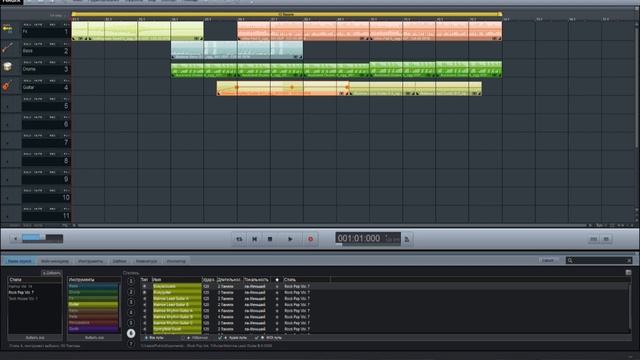
Task: Click 'Выбрать все' under the Styles list
Action: (x=35, y=338)
